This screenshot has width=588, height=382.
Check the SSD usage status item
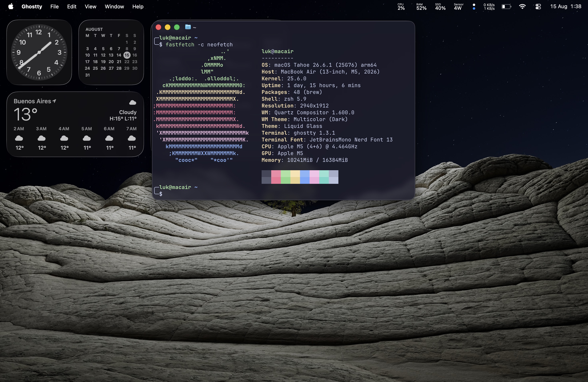click(x=440, y=7)
